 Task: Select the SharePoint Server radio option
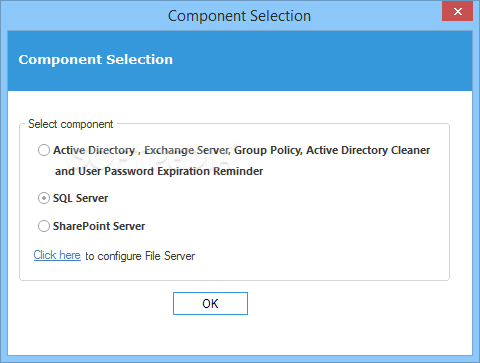pos(44,226)
